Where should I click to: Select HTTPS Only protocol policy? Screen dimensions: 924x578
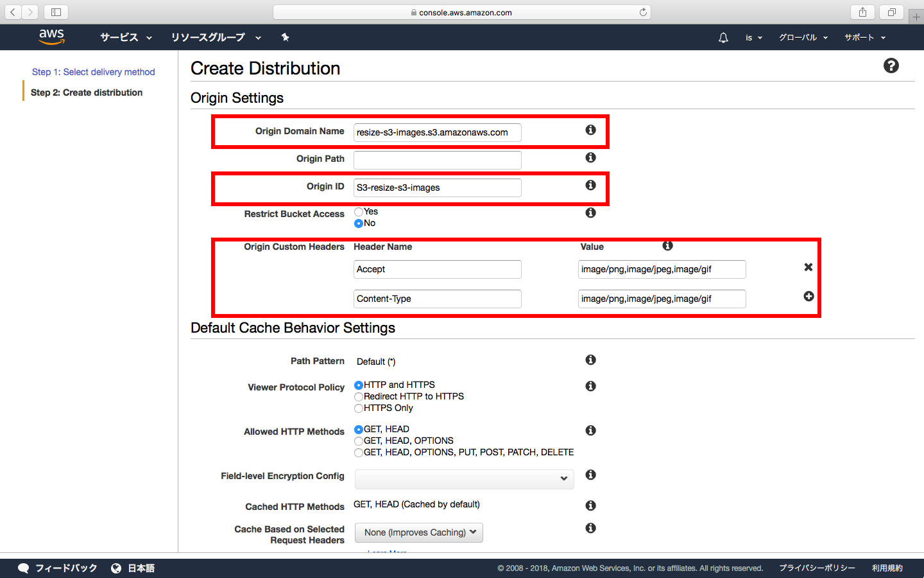pyautogui.click(x=359, y=408)
